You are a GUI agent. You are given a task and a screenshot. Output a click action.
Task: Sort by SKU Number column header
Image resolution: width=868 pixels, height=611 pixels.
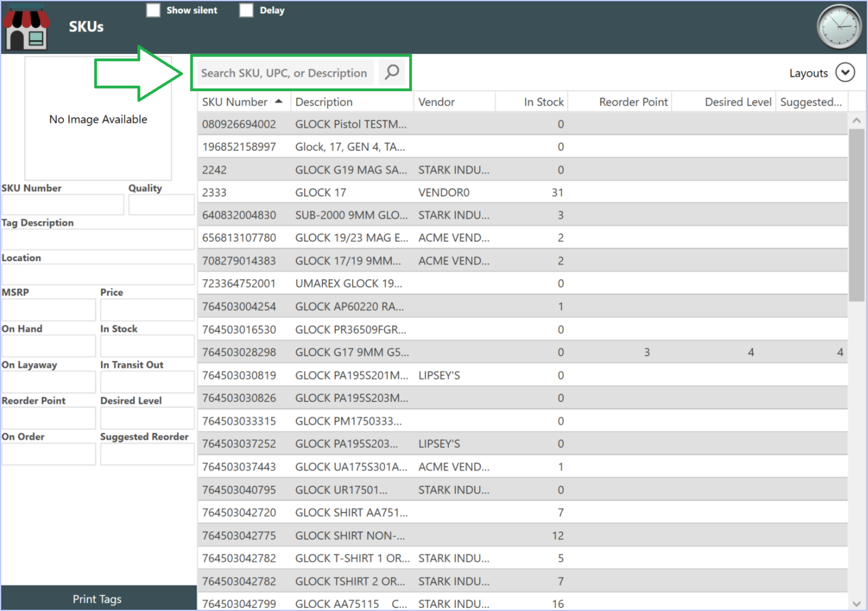243,101
